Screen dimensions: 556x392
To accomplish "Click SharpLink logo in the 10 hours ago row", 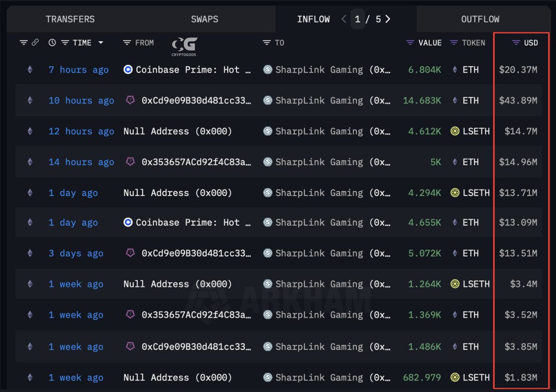I will (268, 100).
